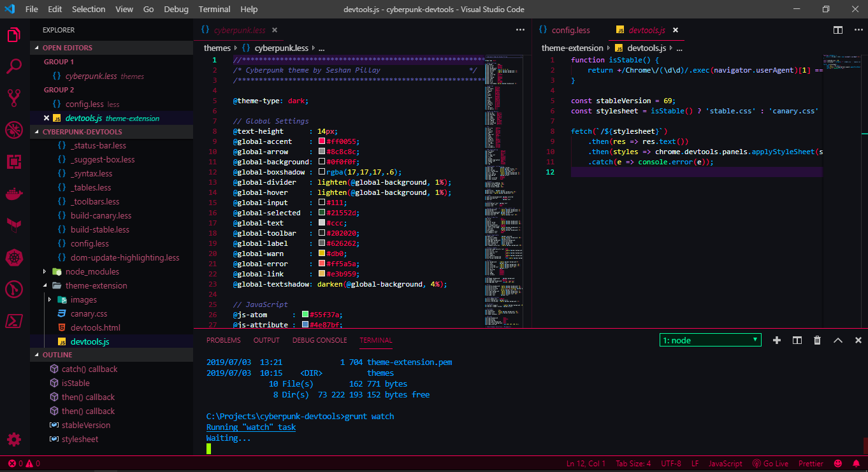The image size is (868, 472).
Task: Click the UTF-8 encoding indicator
Action: coord(671,464)
